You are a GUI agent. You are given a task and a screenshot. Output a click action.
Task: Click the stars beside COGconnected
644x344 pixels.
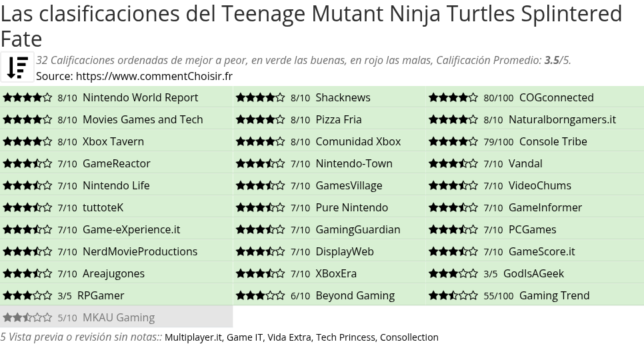[x=453, y=97]
